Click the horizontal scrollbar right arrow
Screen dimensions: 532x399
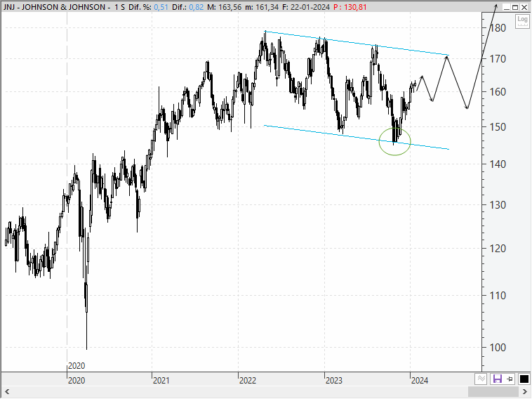click(525, 392)
